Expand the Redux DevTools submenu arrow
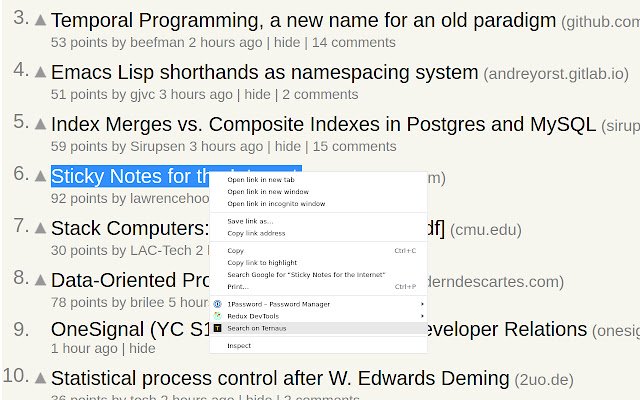640x400 pixels. point(422,316)
